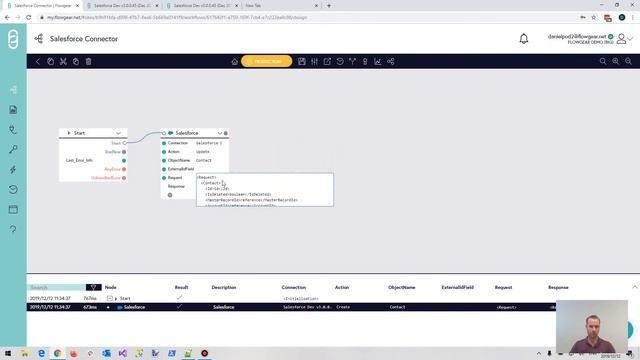Collapse the log panel with the chevron
Image resolution: width=640 pixels, height=360 pixels.
(635, 287)
